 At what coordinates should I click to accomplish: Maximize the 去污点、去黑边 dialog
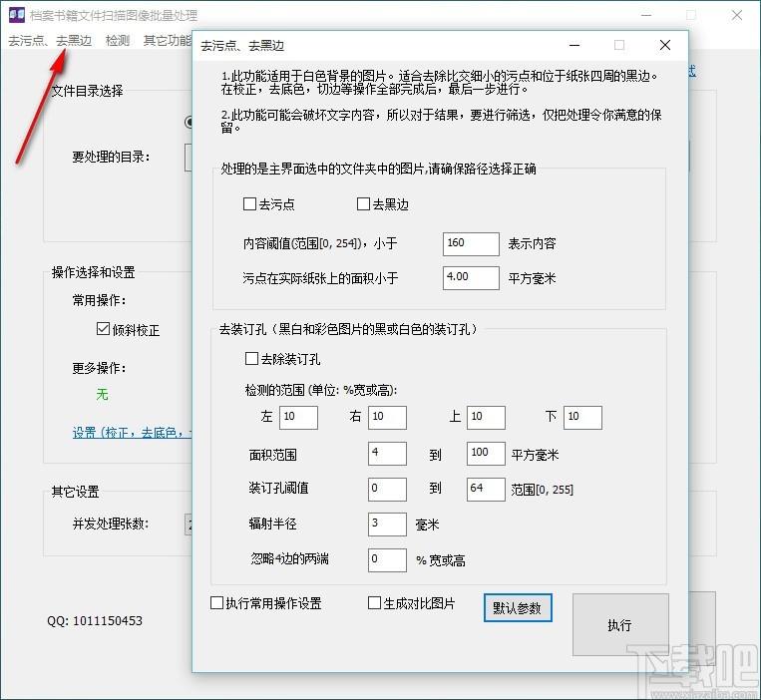tap(619, 45)
